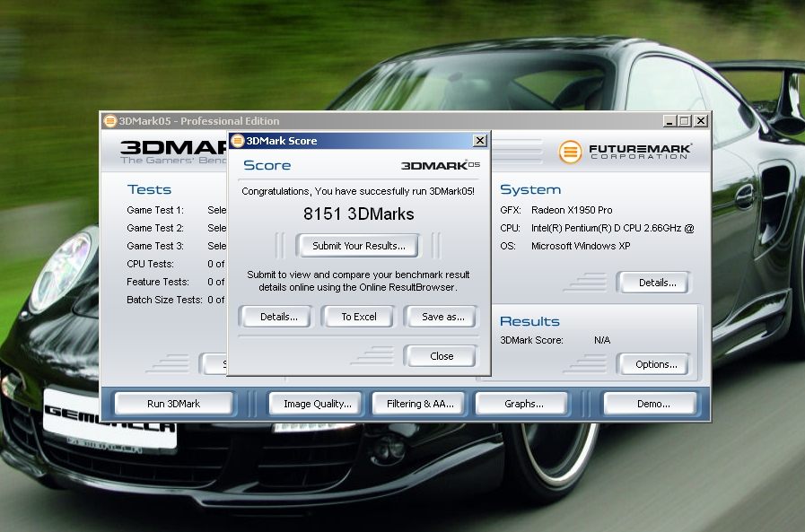
Task: Click the 'Game Test 2:' label
Action: tap(155, 228)
